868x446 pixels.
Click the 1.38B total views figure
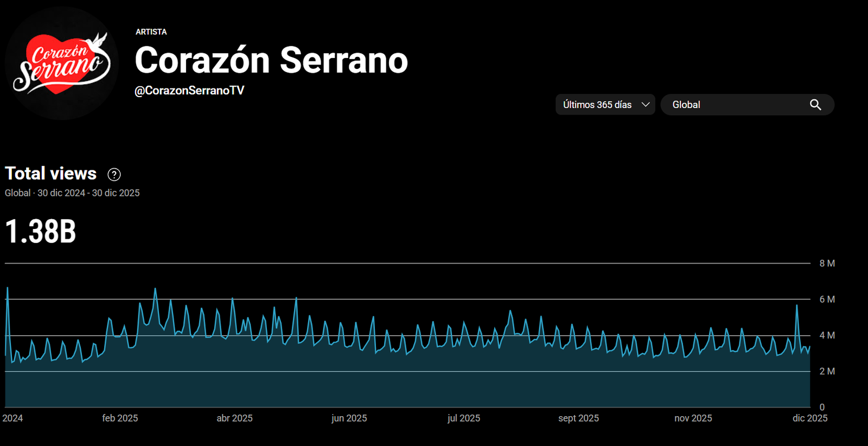tap(41, 232)
